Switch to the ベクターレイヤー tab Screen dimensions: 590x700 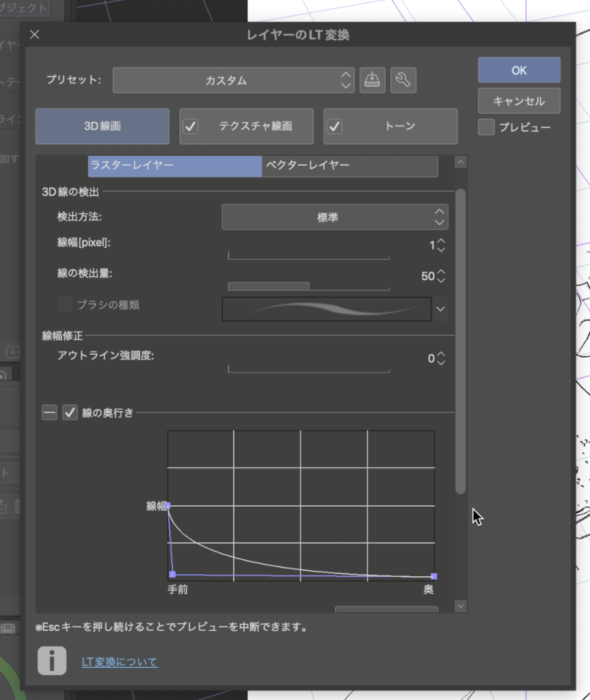(x=349, y=165)
